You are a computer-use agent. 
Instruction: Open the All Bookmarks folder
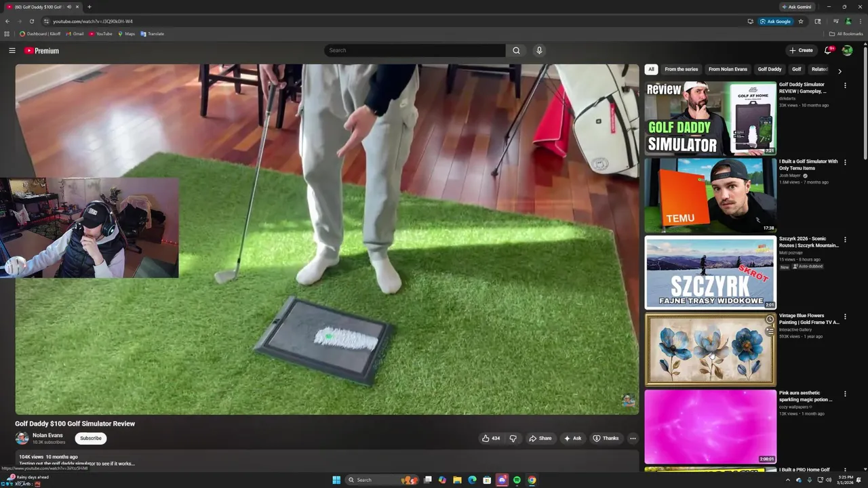pos(846,34)
